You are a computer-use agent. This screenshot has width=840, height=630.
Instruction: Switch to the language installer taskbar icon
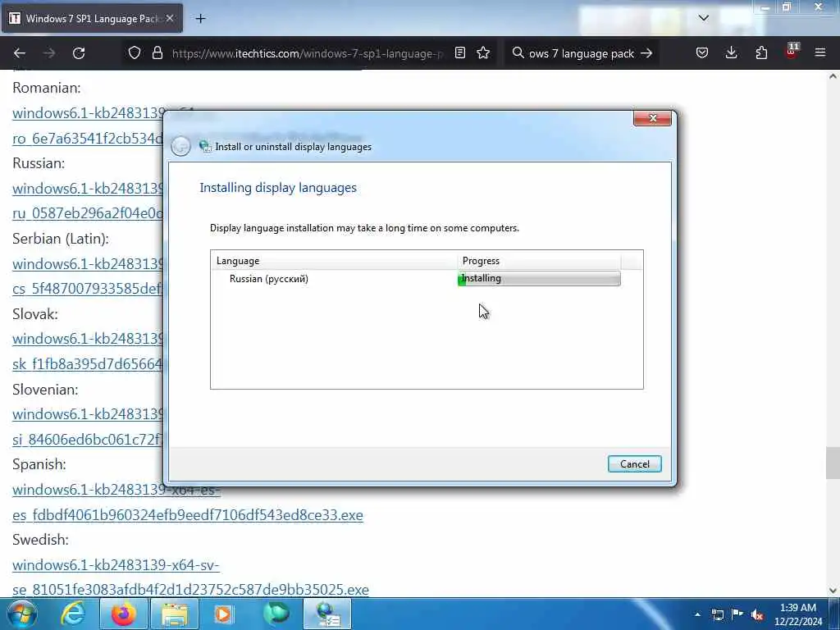click(x=327, y=614)
